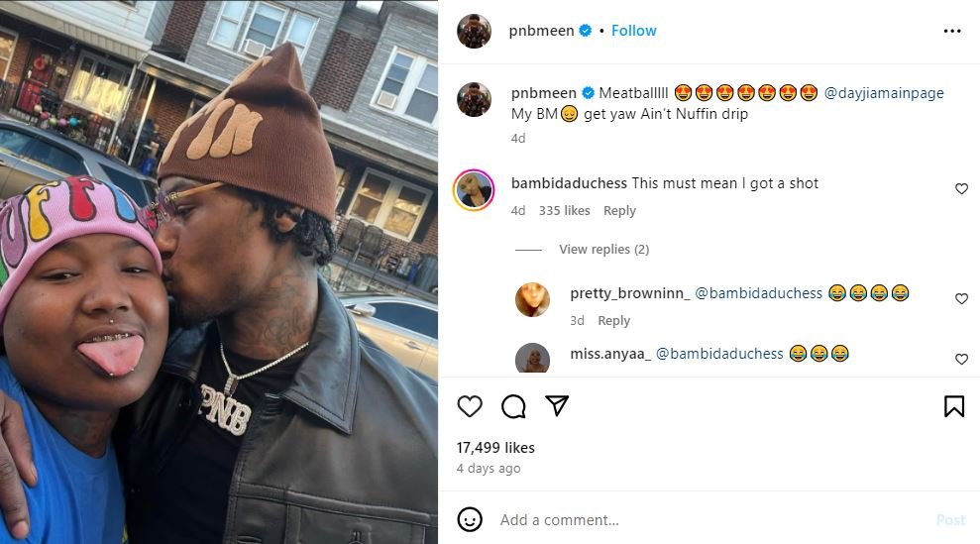The image size is (980, 544).
Task: Open bambidaduchess's story avatar
Action: coord(474,189)
